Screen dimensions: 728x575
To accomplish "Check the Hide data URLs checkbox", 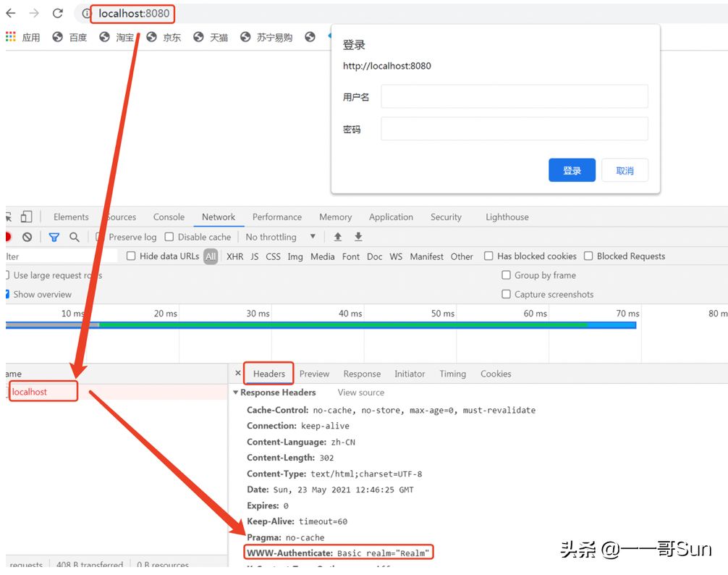I will pos(131,256).
